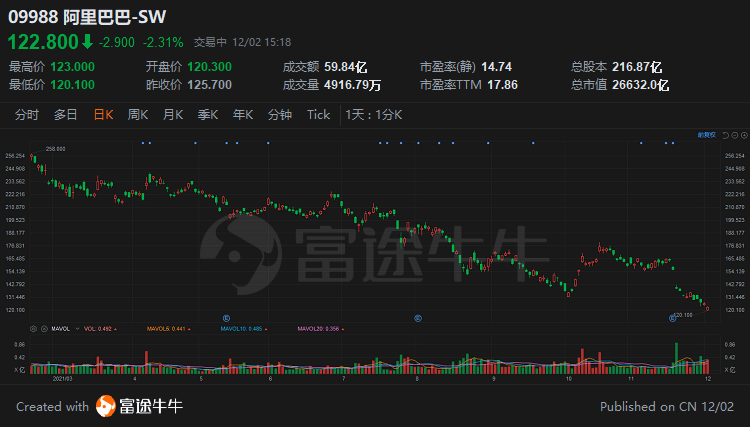
Task: Click the event circle marker near May
Action: pos(227,318)
